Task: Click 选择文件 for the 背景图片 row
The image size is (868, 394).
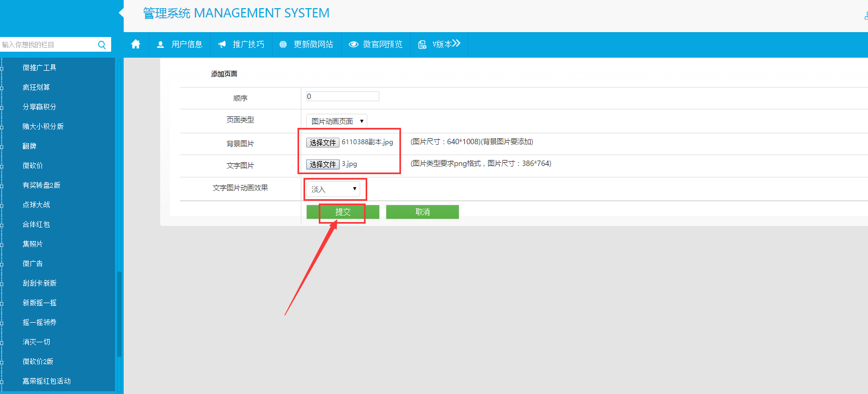Action: [x=323, y=143]
